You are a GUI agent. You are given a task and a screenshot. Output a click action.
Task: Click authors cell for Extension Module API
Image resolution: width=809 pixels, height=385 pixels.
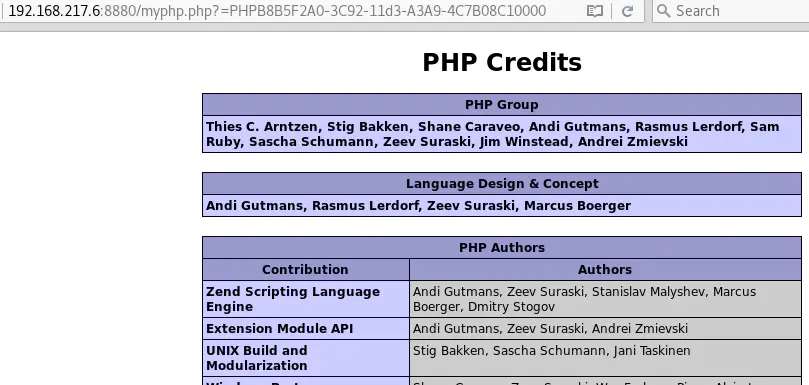(x=605, y=329)
